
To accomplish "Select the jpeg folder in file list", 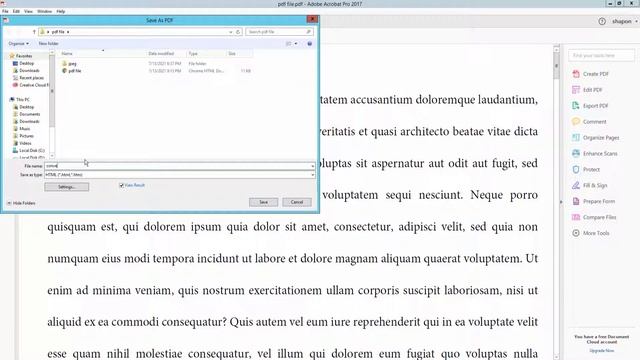I will [69, 64].
